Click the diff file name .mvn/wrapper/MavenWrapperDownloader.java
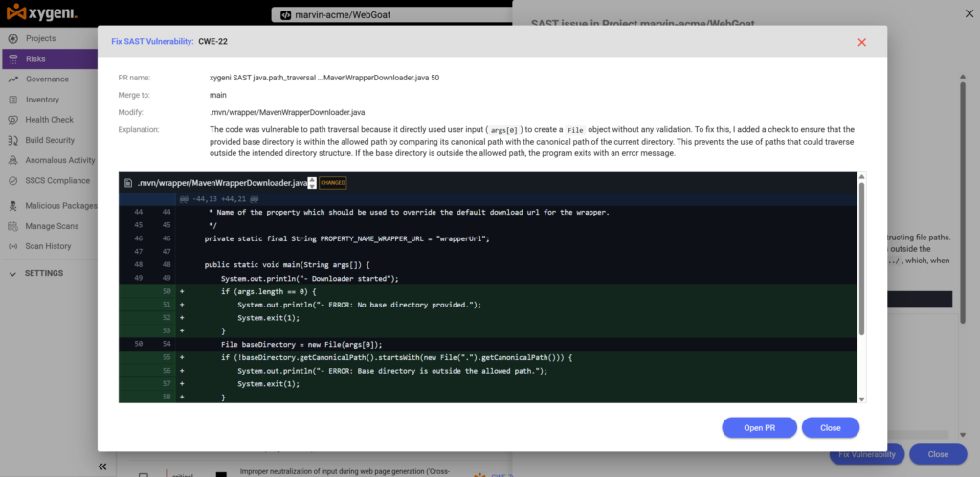This screenshot has height=477, width=980. pos(222,183)
